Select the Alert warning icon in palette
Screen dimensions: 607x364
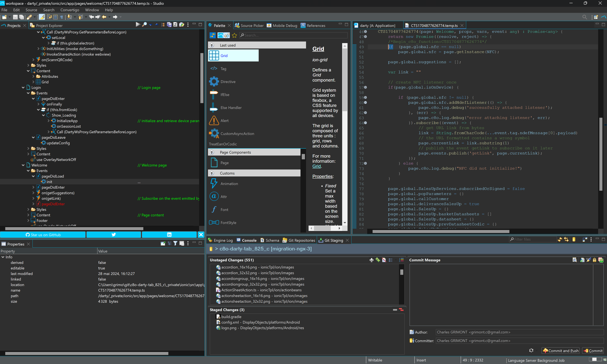214,120
